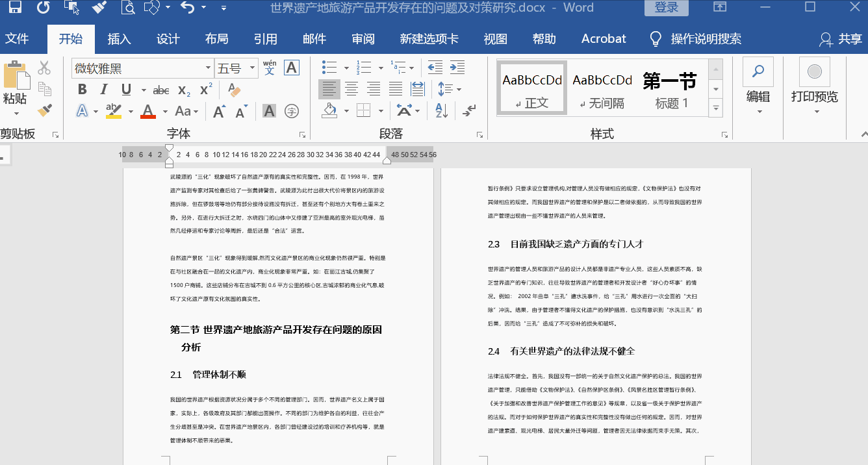The width and height of the screenshot is (868, 465).
Task: Set paragraph alignment to right
Action: click(374, 89)
